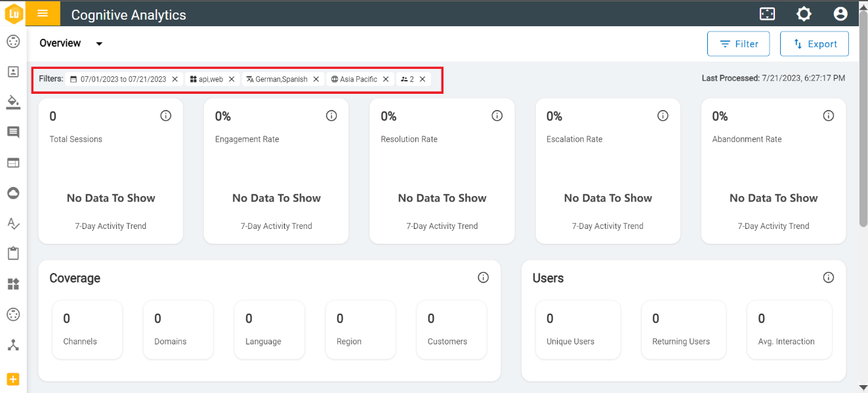Open the Filter button
This screenshot has height=393, width=868.
coord(738,44)
